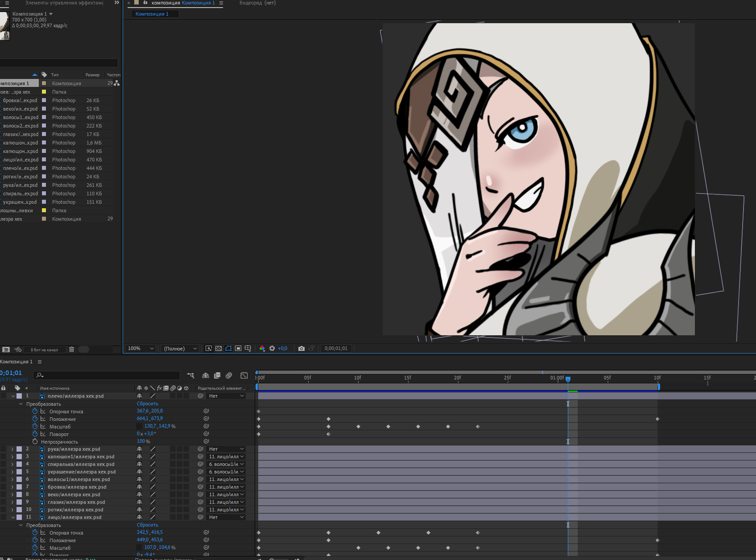Expand hidden panels with the double arrow
756x560 pixels.
[117, 3]
